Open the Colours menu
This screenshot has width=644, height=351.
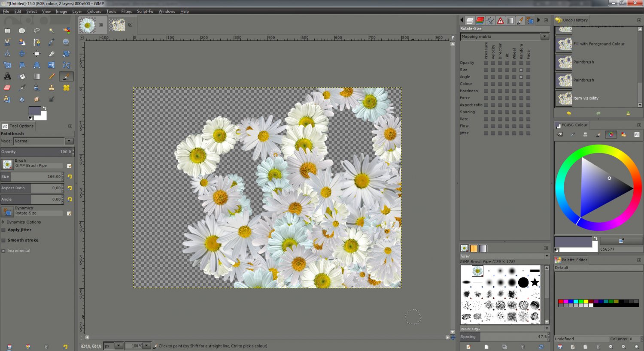coord(94,11)
